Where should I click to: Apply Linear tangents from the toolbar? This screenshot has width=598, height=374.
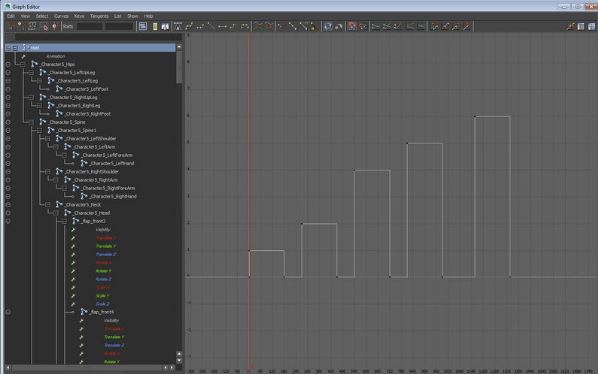point(211,26)
